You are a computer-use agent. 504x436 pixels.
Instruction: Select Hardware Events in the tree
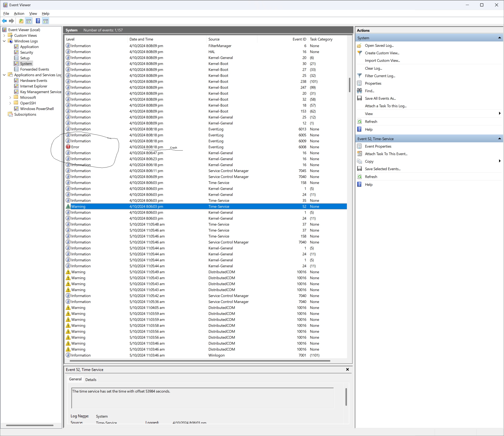point(34,81)
